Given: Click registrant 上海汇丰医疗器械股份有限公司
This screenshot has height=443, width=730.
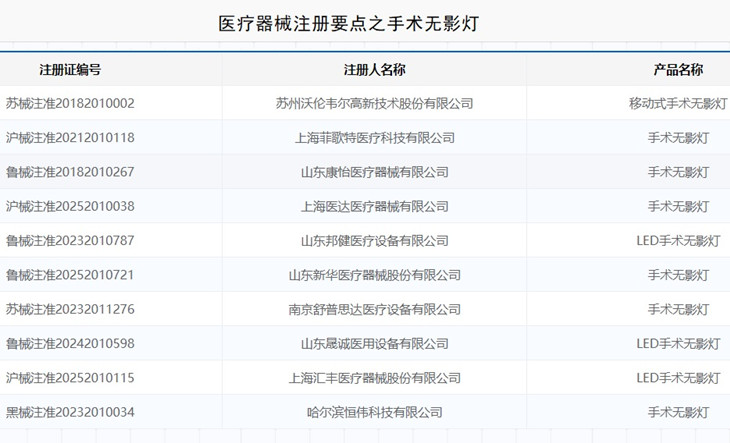Looking at the screenshot, I should click(x=374, y=378).
